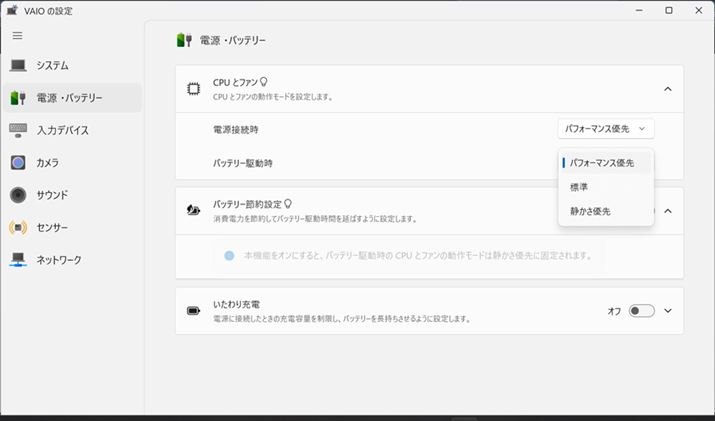Select パフォーマンス優先 in the dropdown list
Image resolution: width=715 pixels, height=421 pixels.
click(602, 162)
